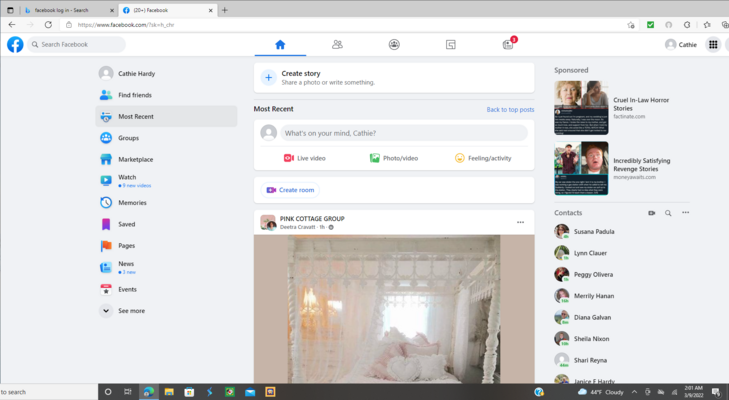Click the 'What's on your mind, Cathie?' field
This screenshot has width=729, height=400.
403,133
